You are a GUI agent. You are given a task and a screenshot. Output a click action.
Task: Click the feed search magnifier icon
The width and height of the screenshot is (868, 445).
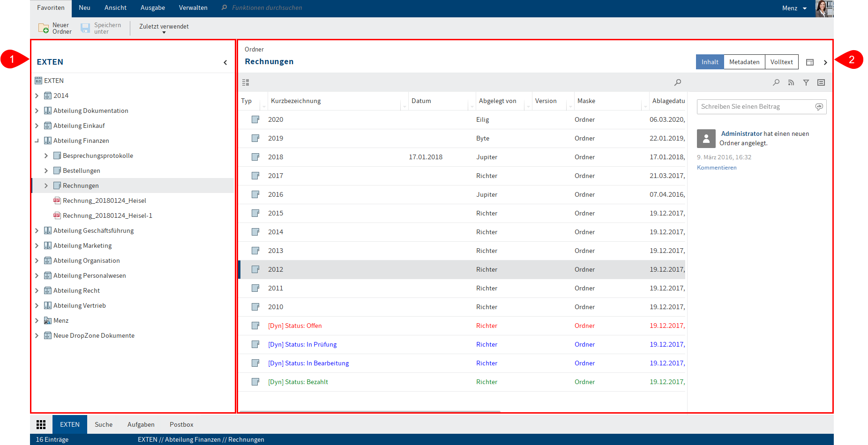776,82
